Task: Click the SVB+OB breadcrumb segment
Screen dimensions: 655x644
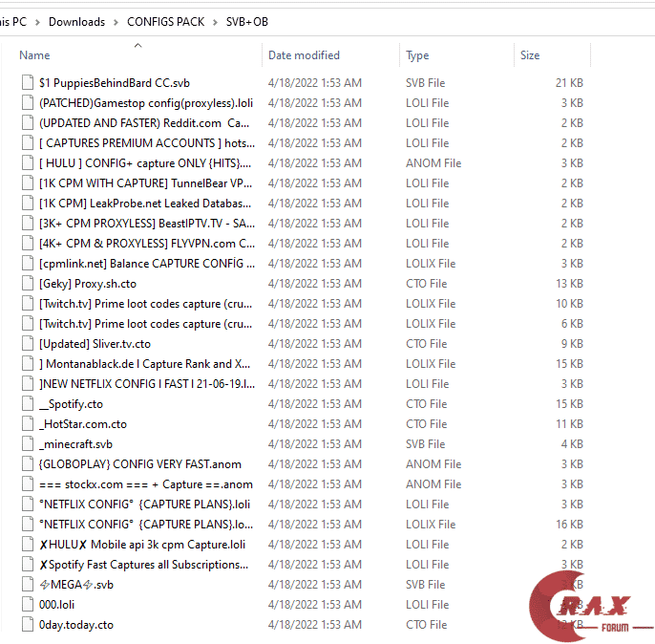Action: [247, 22]
